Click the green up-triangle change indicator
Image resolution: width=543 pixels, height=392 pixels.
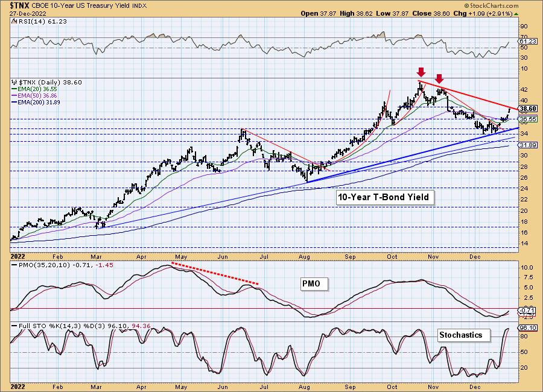516,14
